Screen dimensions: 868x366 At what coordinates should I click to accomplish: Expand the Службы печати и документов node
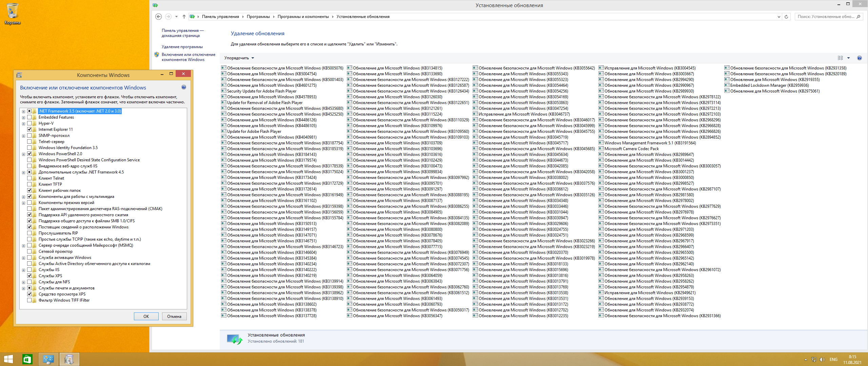[x=23, y=288]
